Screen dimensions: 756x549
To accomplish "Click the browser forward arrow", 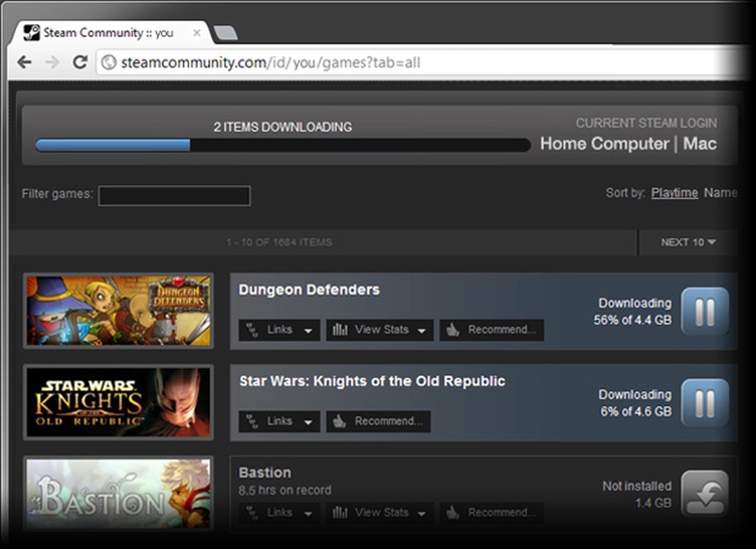I will (x=52, y=62).
